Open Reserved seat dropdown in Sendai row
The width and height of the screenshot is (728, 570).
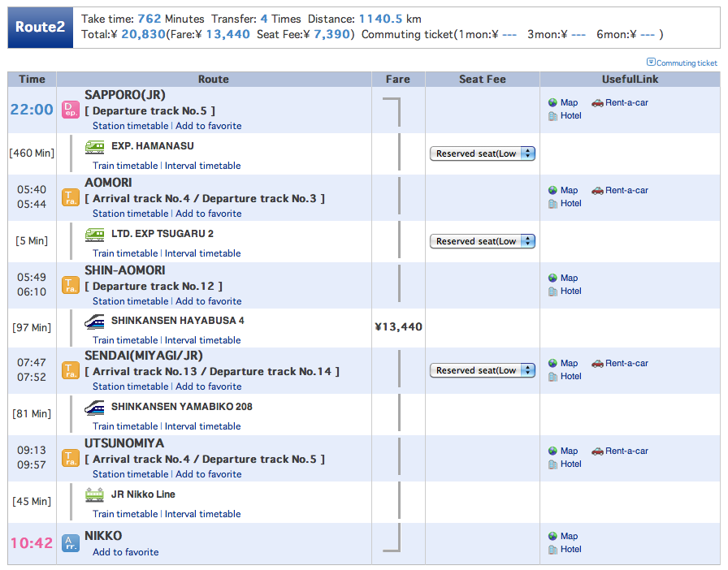click(x=483, y=370)
